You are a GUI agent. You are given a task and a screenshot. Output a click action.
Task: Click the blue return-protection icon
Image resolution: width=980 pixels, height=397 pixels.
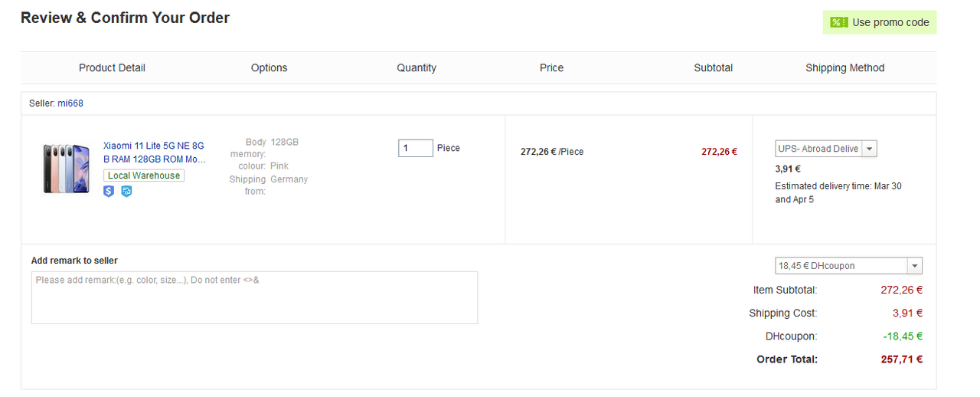(126, 192)
